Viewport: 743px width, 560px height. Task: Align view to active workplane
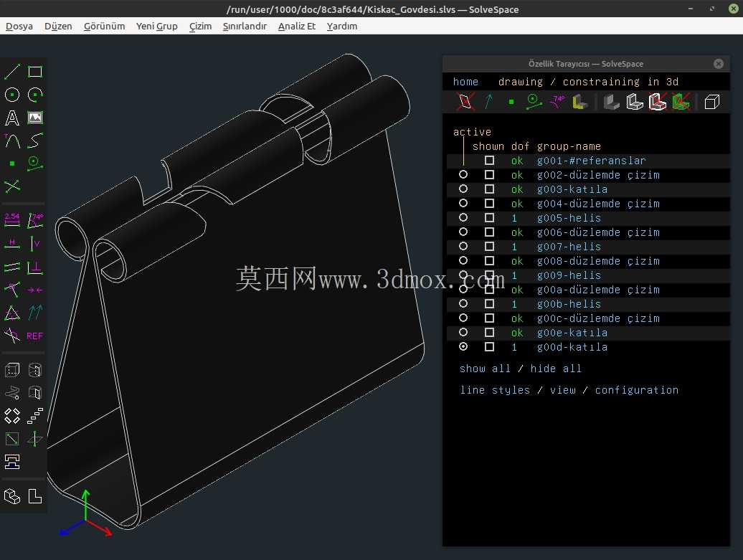pyautogui.click(x=35, y=496)
